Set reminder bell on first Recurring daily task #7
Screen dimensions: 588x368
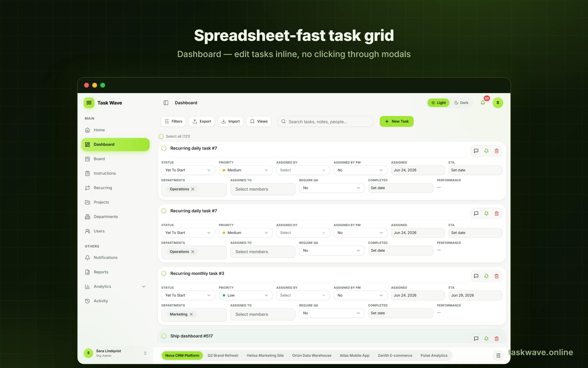486,151
